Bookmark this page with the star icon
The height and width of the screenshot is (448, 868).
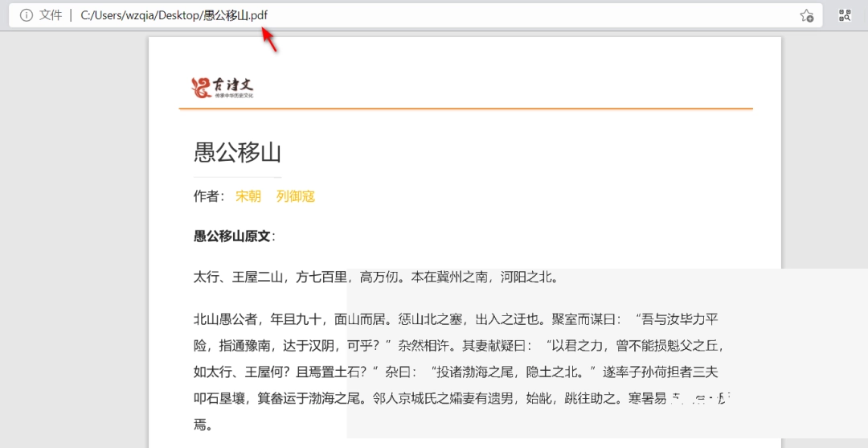[807, 15]
